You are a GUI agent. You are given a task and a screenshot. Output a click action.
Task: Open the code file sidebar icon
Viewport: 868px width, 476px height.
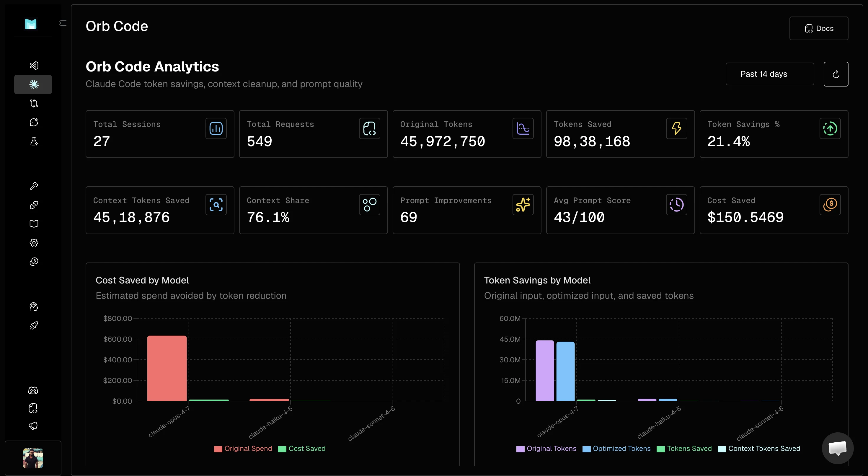[x=33, y=408]
